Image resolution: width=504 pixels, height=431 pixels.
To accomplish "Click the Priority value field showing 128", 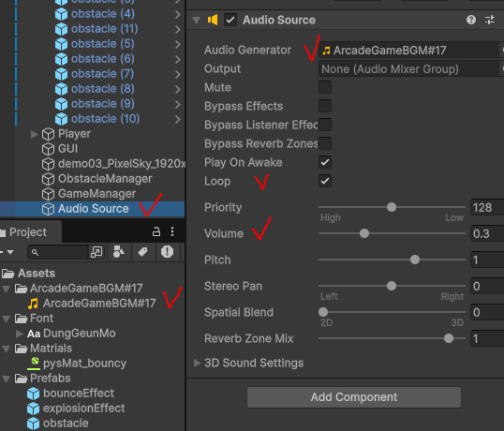I will pos(487,207).
